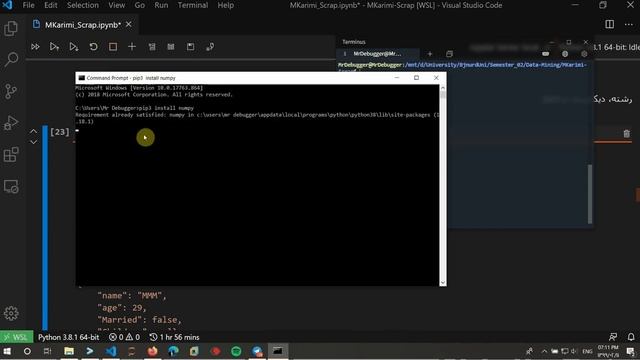Open editor More Actions ellipsis
The image size is (640, 360).
[629, 24]
